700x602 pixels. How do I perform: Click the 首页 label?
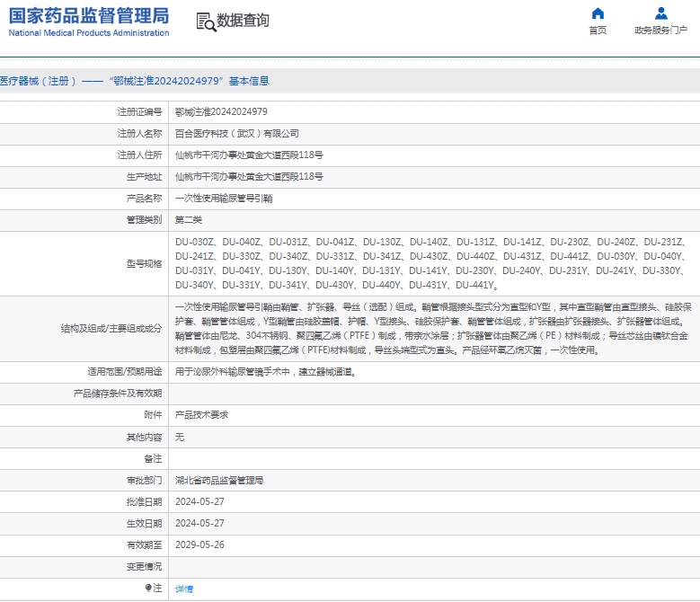tap(598, 31)
